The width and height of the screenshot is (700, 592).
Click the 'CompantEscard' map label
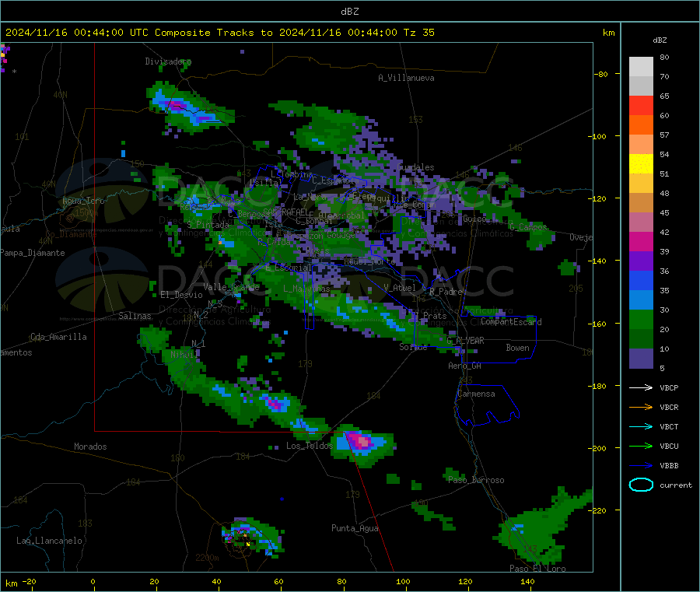(511, 322)
